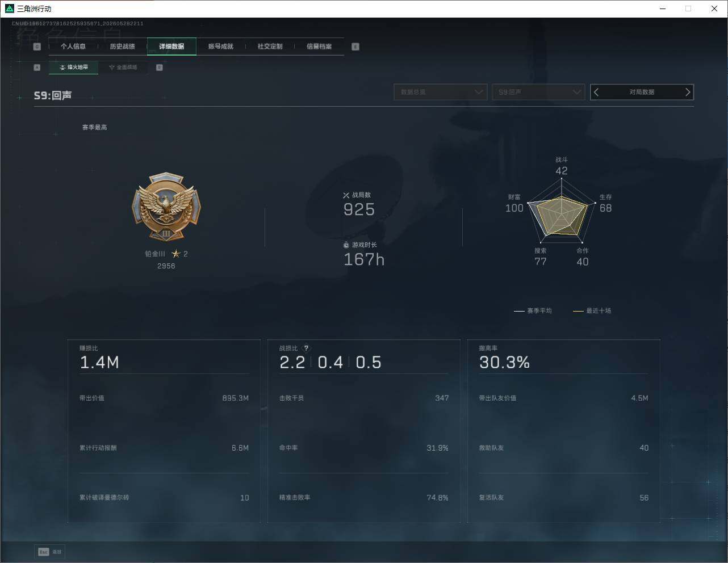The height and width of the screenshot is (563, 728).
Task: Toggle the 赛季平均 radar legend
Action: 533,311
